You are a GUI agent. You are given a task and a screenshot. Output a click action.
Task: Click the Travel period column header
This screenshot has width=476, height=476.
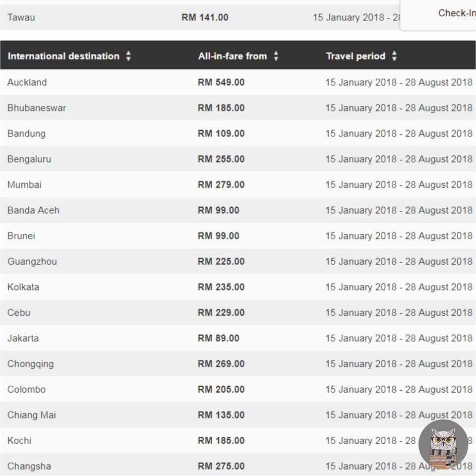[356, 56]
